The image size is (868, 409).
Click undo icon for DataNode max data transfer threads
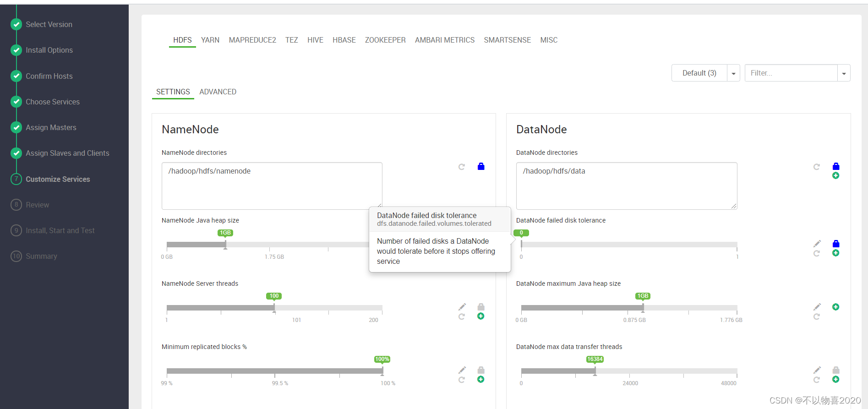point(817,380)
